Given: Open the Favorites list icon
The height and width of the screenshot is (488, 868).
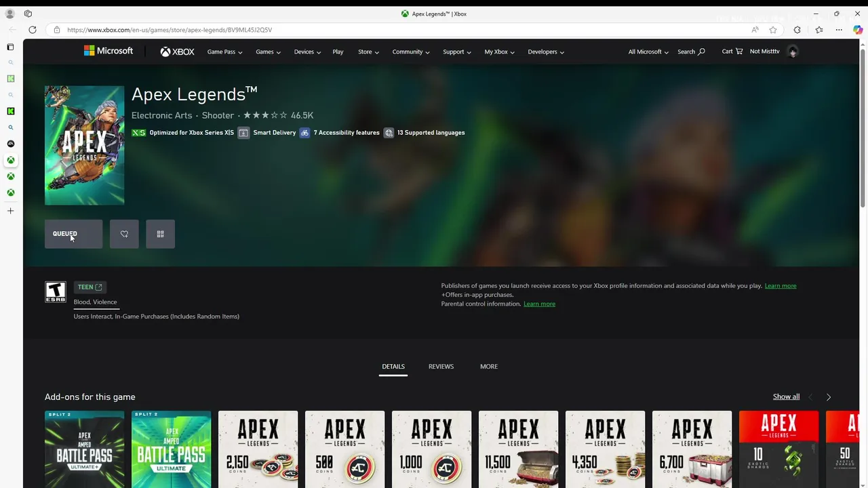Looking at the screenshot, I should (819, 30).
